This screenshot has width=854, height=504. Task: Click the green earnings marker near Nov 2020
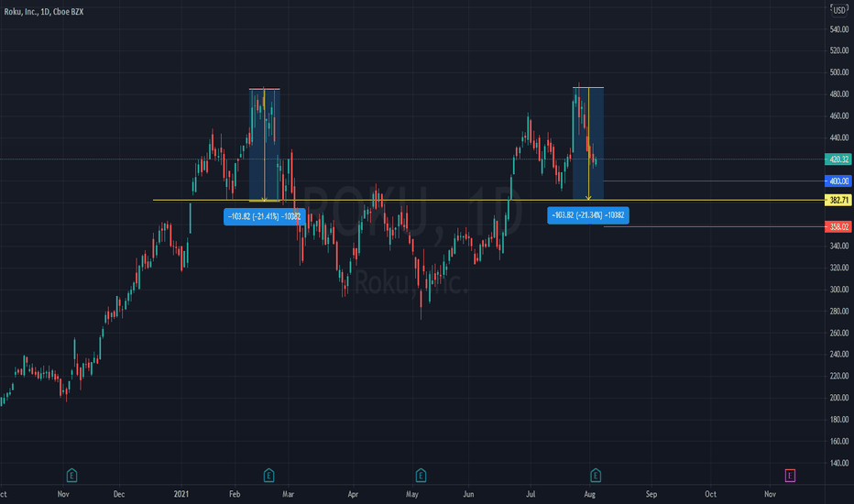71,476
